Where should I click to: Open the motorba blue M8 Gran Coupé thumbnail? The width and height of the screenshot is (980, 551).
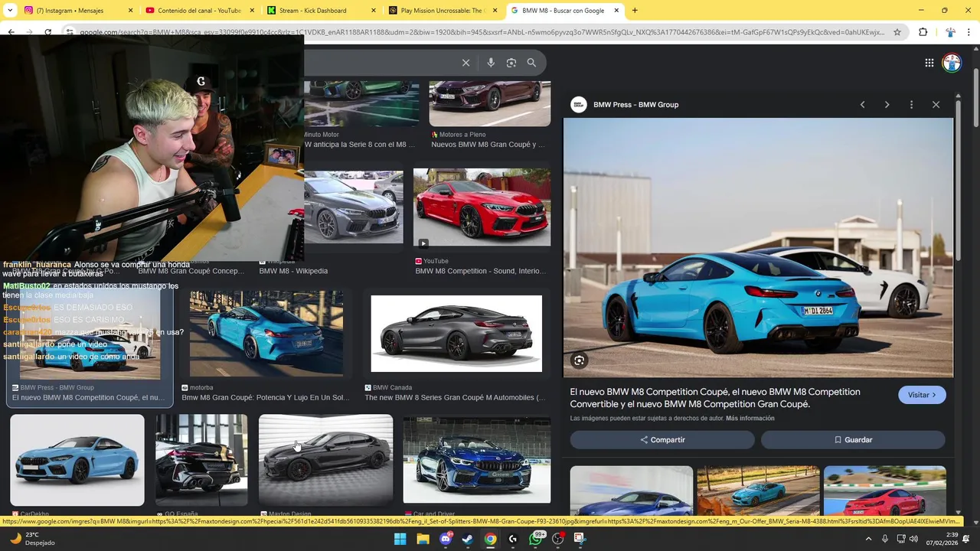266,334
